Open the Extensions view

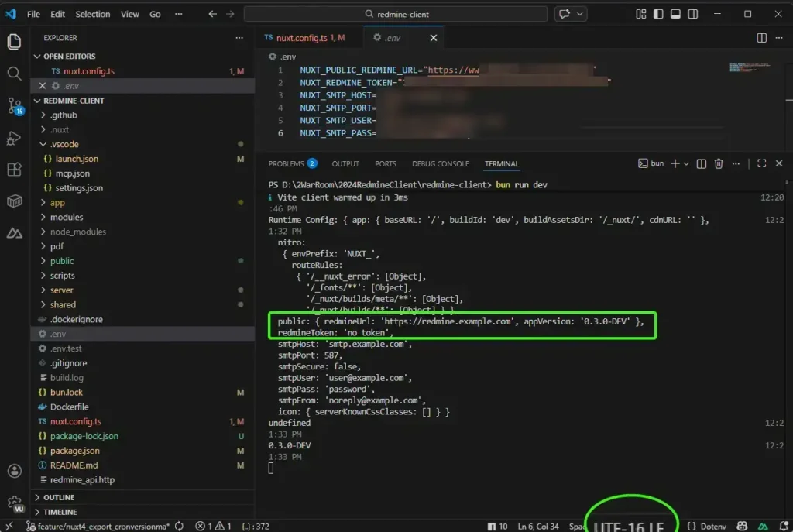(14, 170)
